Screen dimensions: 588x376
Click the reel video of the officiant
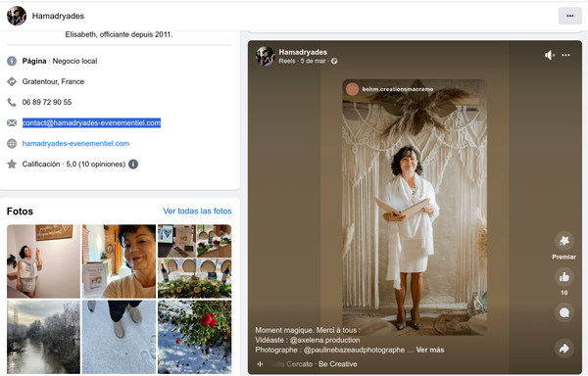pos(415,208)
